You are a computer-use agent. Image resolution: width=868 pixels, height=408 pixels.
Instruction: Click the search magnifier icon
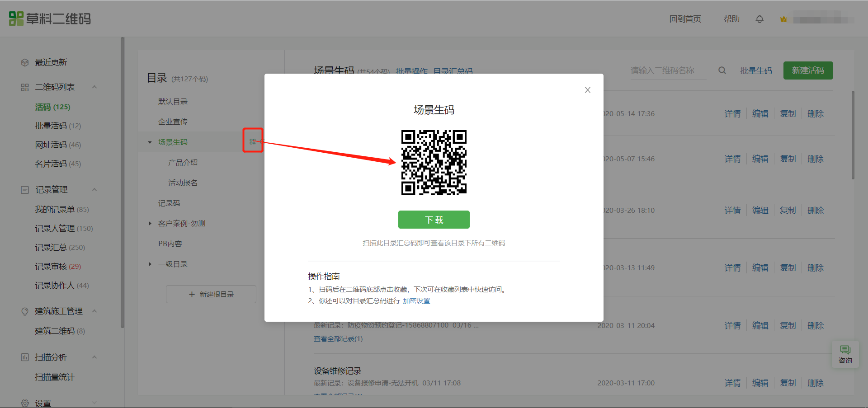coord(722,70)
